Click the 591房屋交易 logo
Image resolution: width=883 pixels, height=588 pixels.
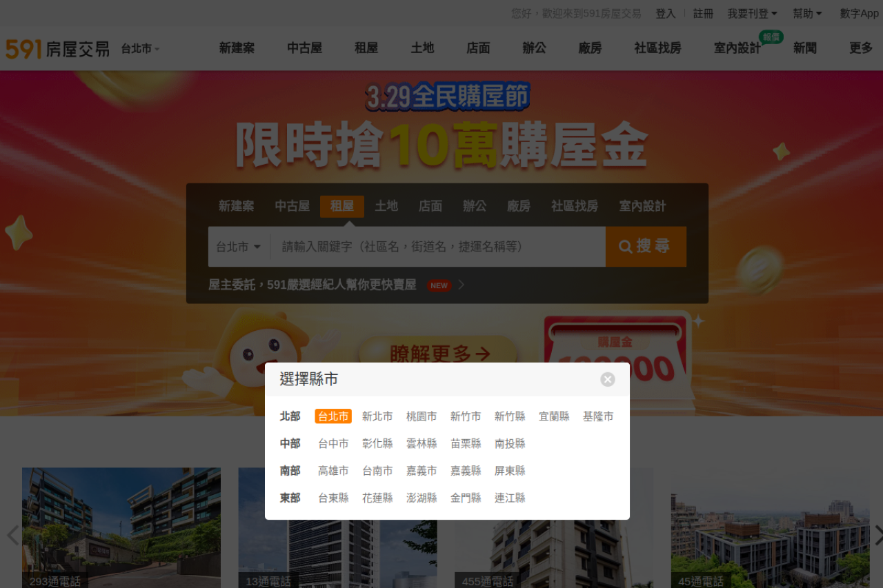pyautogui.click(x=58, y=49)
